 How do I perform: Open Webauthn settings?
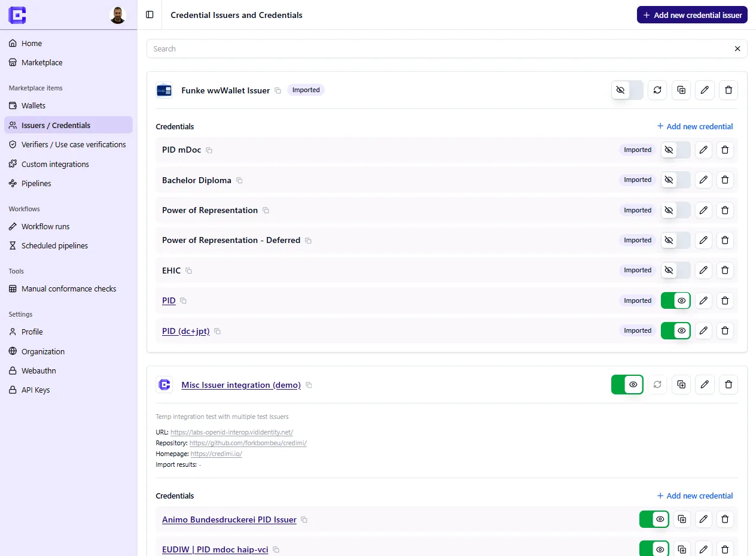[x=68, y=370]
